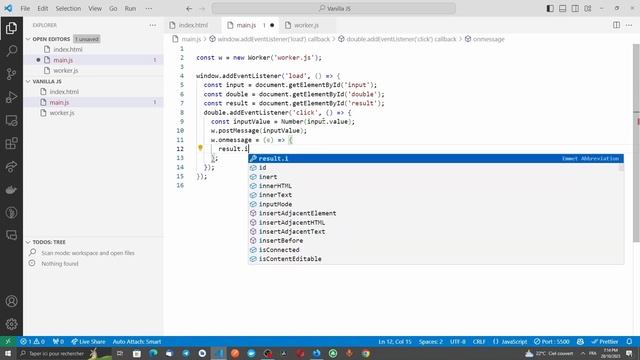Viewport: 640px width, 360px height.
Task: Customize layout icon in title bar
Action: pyautogui.click(x=588, y=9)
